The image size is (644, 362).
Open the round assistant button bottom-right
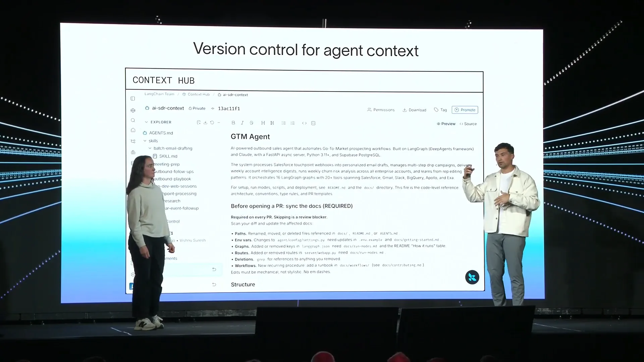click(x=472, y=277)
